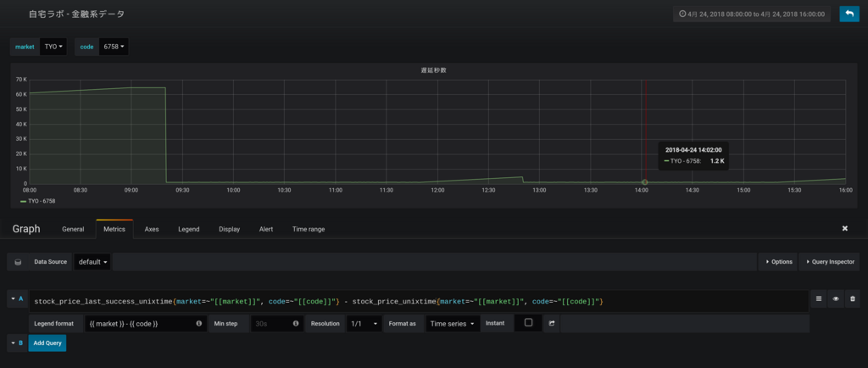
Task: Click the panel title 遅延秒数
Action: tap(433, 70)
